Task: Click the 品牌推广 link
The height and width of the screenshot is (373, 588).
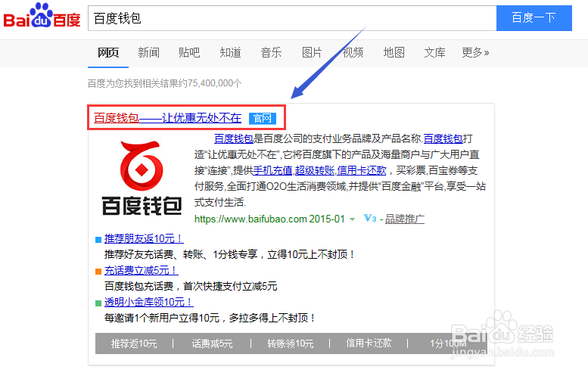Action: pyautogui.click(x=405, y=219)
